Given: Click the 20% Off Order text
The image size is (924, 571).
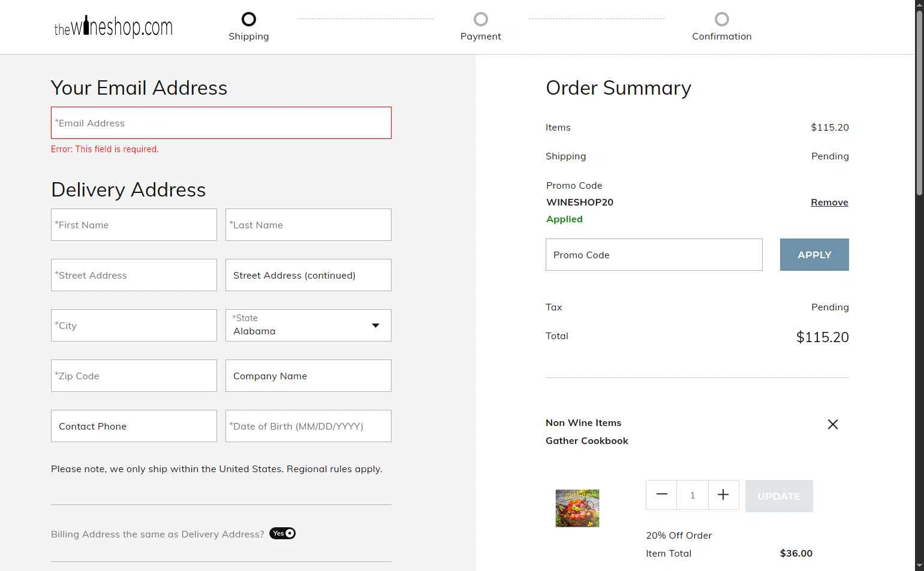Looking at the screenshot, I should (679, 536).
